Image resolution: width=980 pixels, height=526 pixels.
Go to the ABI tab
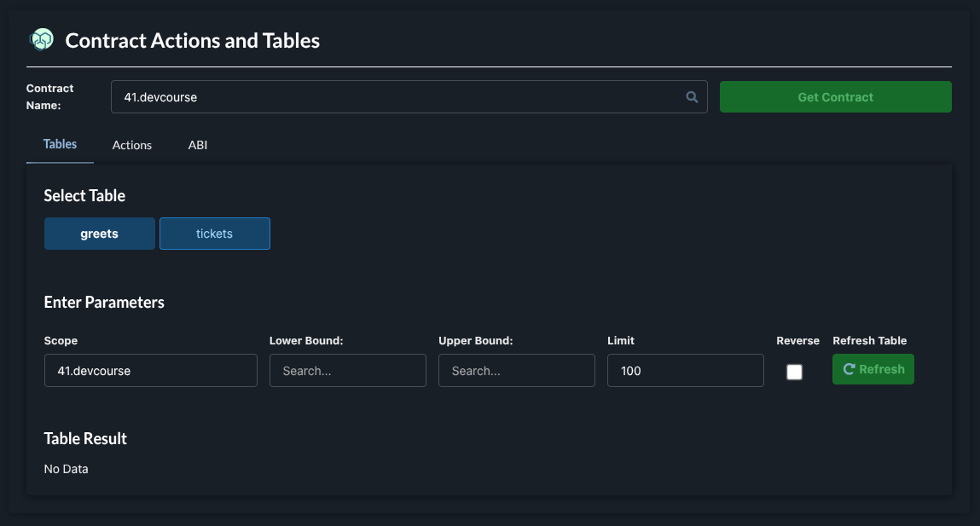pos(198,145)
